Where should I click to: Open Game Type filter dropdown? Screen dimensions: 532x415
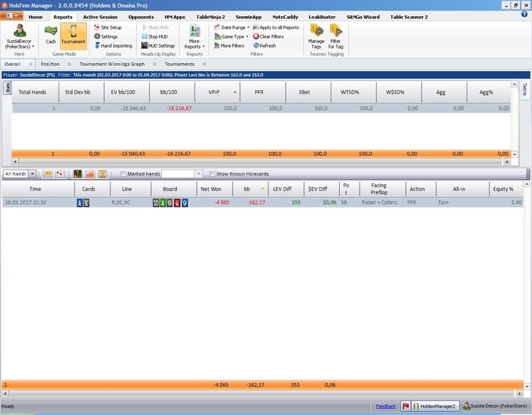(231, 36)
